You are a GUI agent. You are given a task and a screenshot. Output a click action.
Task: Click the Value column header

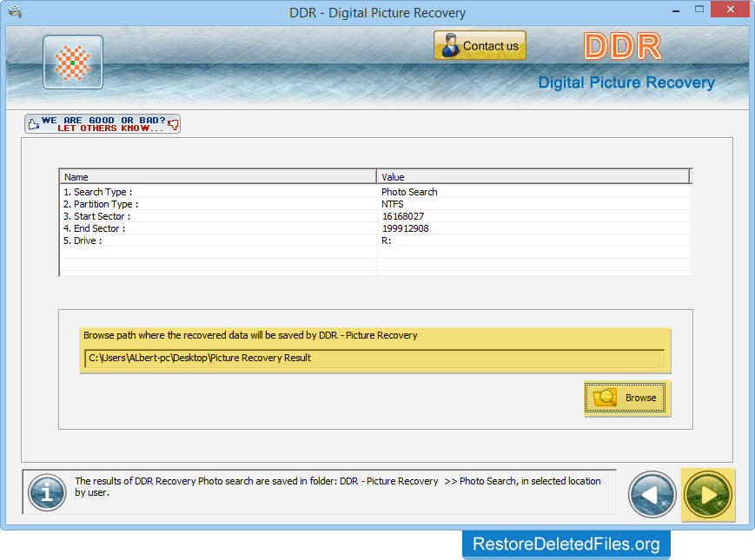click(x=533, y=176)
